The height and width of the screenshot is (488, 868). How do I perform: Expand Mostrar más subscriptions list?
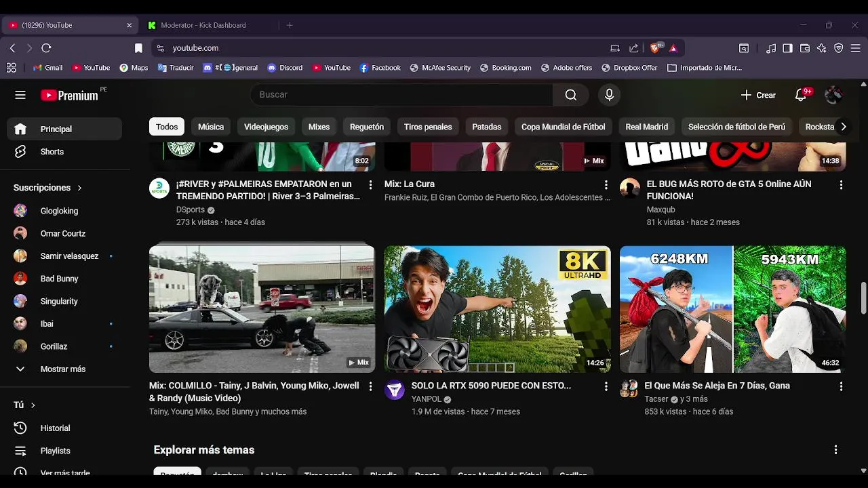click(x=64, y=369)
